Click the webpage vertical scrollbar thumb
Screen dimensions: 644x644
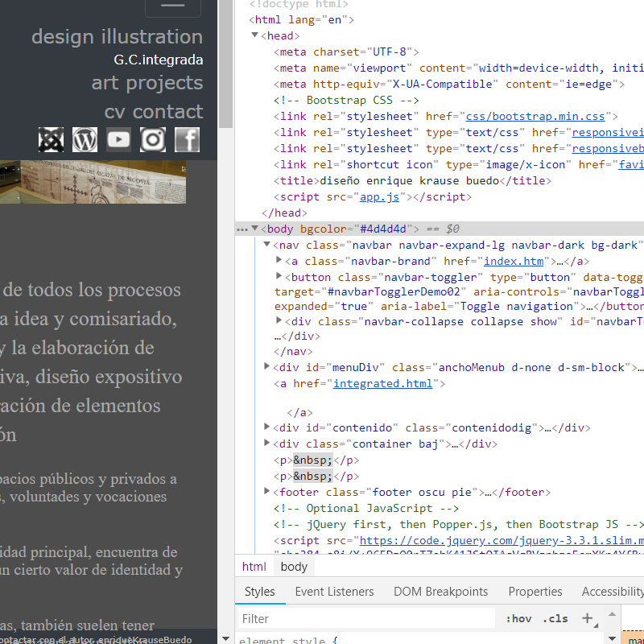point(225,64)
